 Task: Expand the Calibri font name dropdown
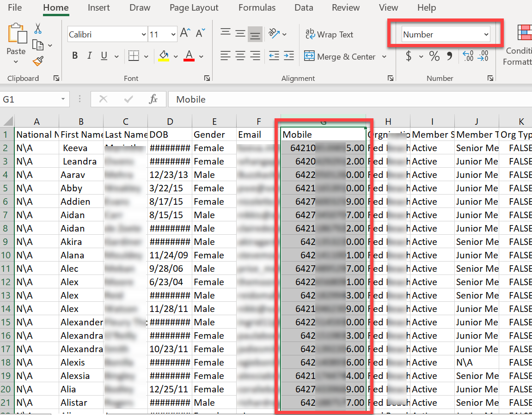pyautogui.click(x=144, y=35)
